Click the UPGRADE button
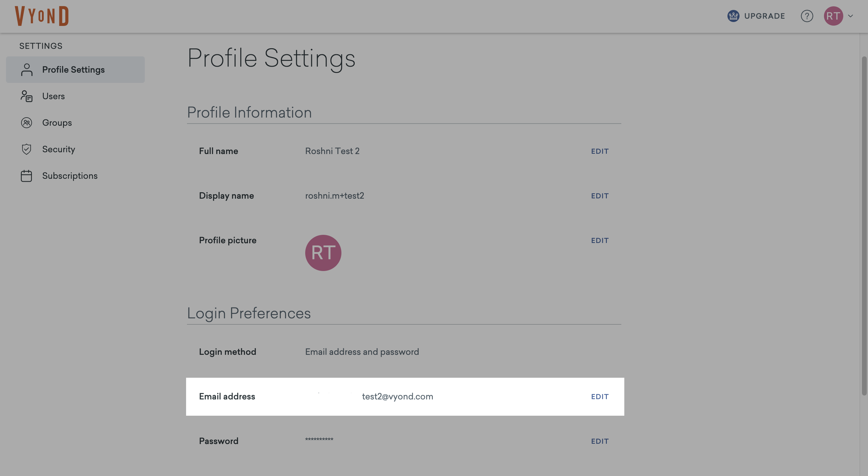 [764, 16]
